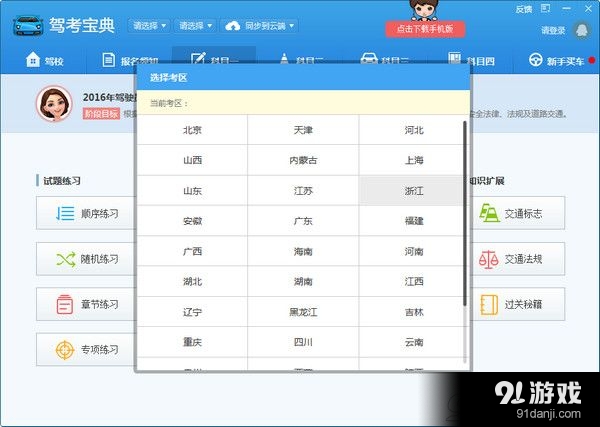Open the second 请选择 dropdown
The height and width of the screenshot is (427, 600).
coord(196,26)
